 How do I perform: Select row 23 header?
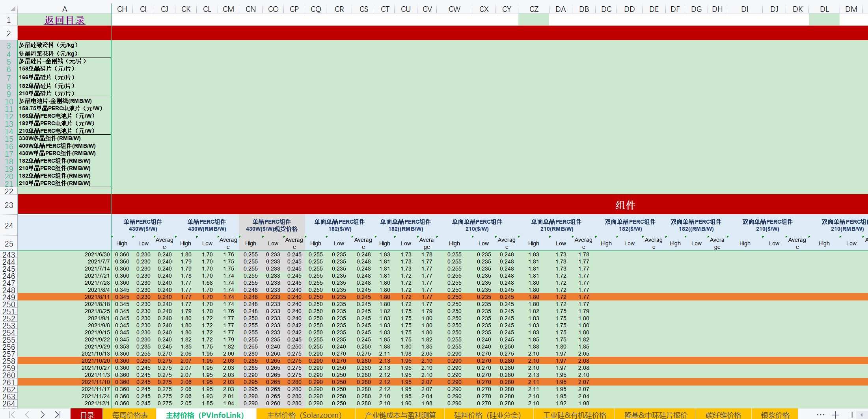point(9,205)
